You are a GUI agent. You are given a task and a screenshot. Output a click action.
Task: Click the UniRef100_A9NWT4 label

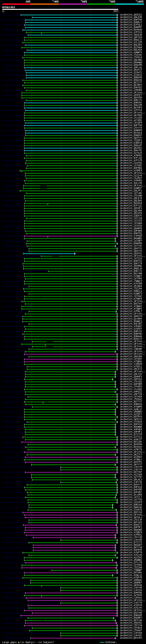point(131,53)
